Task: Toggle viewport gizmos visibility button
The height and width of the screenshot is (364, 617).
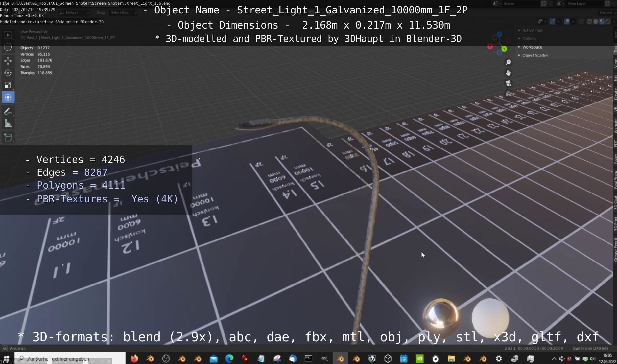Action: [552, 22]
